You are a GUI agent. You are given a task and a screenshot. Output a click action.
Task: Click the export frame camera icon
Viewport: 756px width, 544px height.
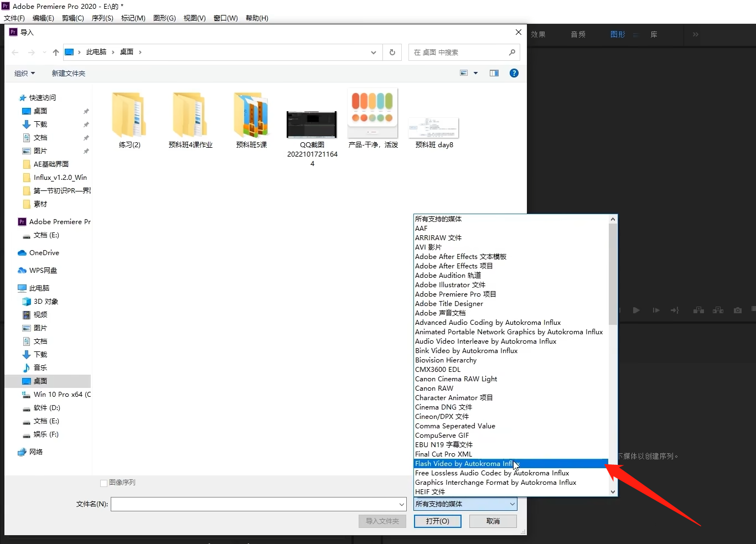738,310
